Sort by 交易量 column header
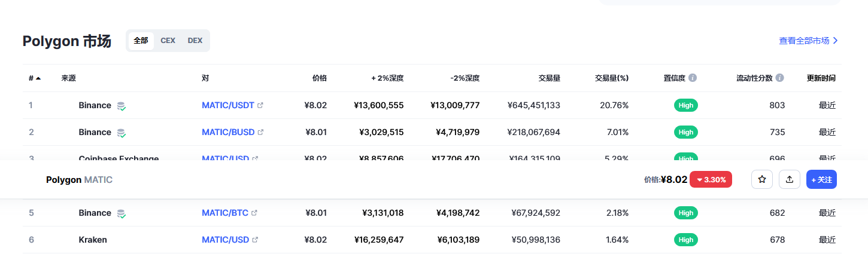This screenshot has width=868, height=257. pos(548,78)
